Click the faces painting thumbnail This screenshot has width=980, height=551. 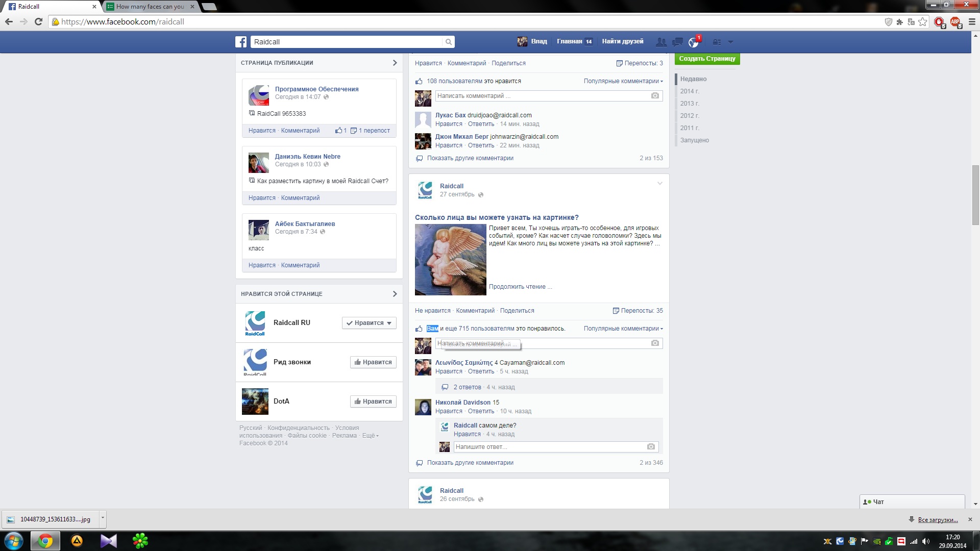(x=450, y=260)
